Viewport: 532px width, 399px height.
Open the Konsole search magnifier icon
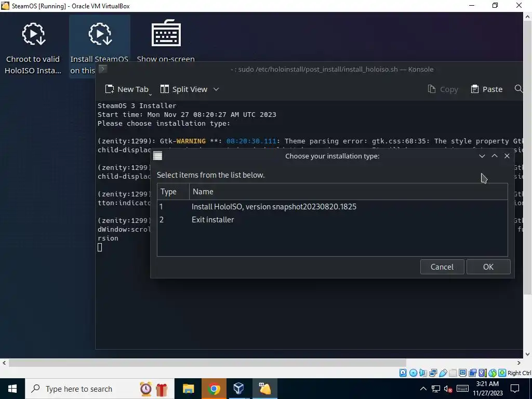click(518, 89)
